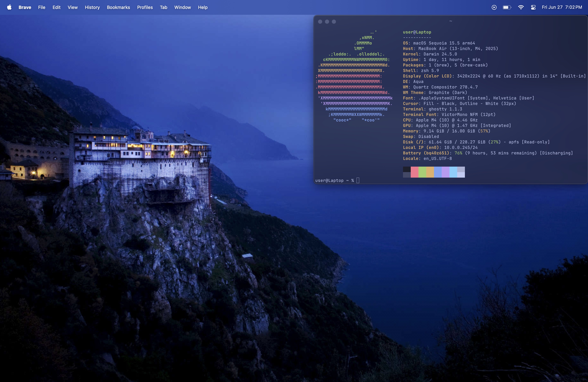588x382 pixels.
Task: Click the Memory 9.14 GiB line
Action: tap(447, 131)
